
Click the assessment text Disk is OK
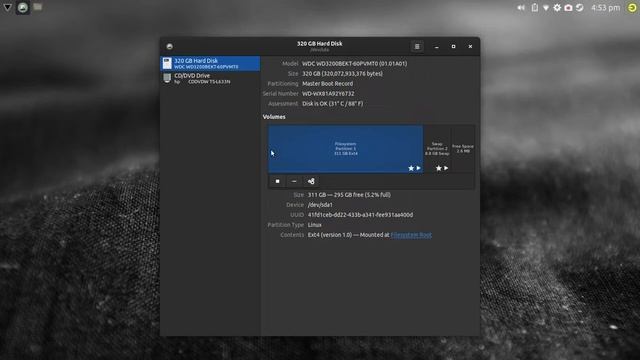point(332,104)
